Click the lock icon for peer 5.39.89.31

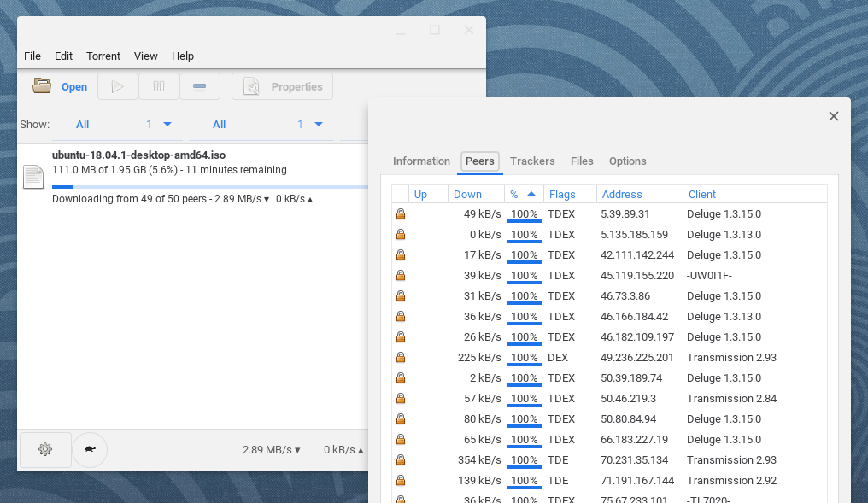(x=400, y=214)
